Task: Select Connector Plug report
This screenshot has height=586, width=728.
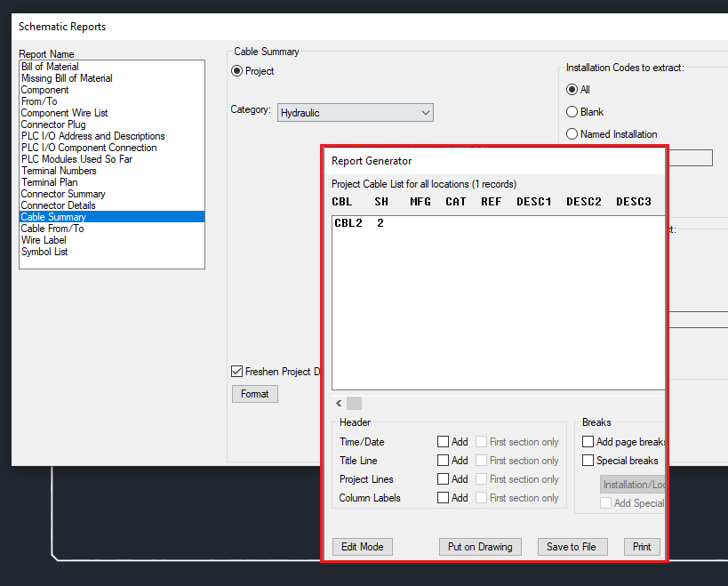Action: (x=112, y=124)
